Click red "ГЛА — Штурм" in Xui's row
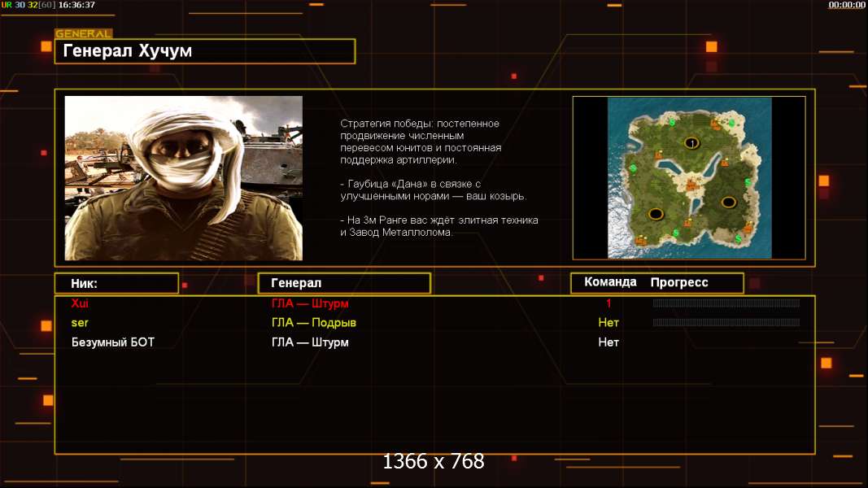This screenshot has height=488, width=868. (x=310, y=303)
